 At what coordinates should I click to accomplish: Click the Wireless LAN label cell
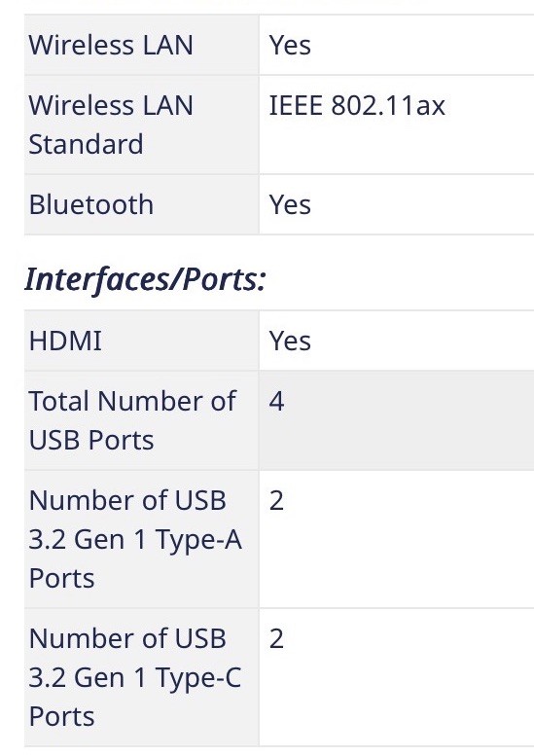142,45
